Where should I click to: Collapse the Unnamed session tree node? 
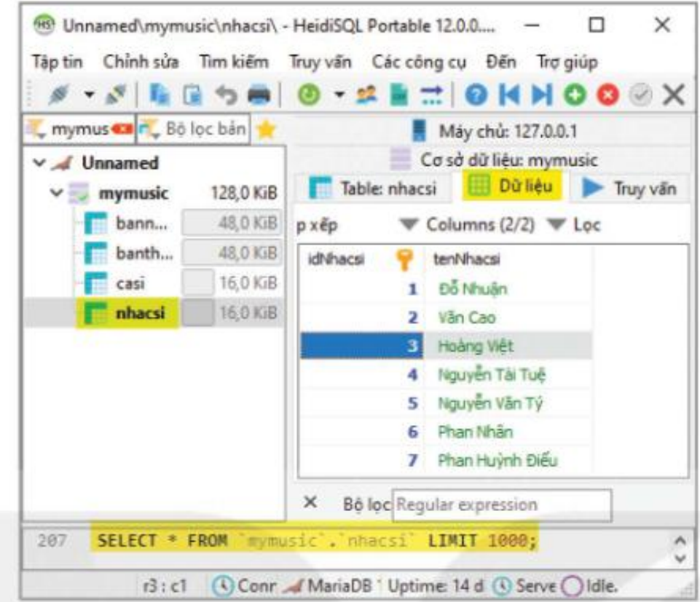[x=39, y=163]
